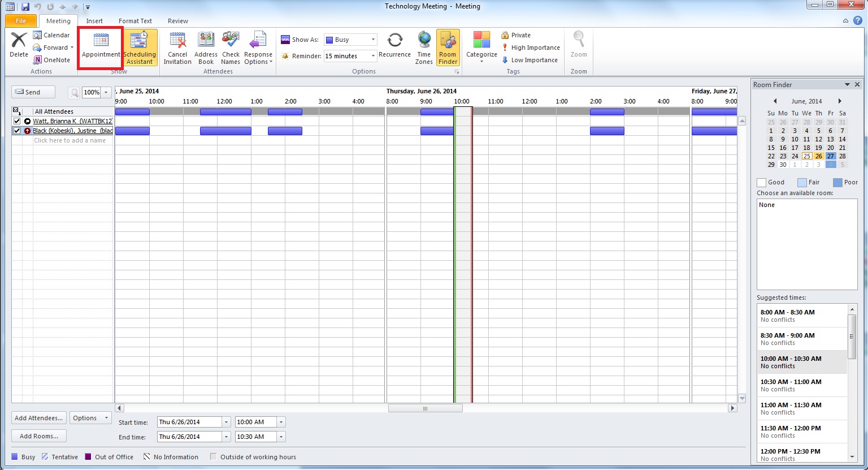Viewport: 868px width, 470px height.
Task: Send meeting to OneNote
Action: [51, 60]
